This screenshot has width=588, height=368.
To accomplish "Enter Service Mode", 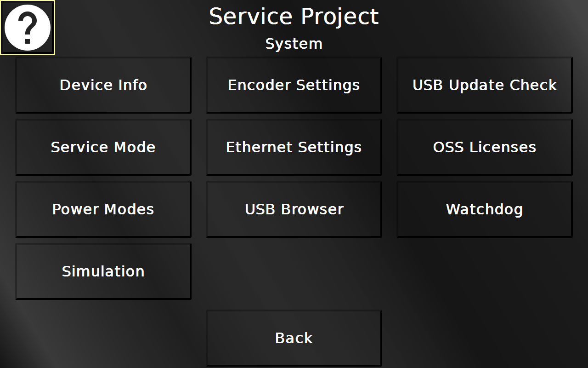I will point(103,147).
